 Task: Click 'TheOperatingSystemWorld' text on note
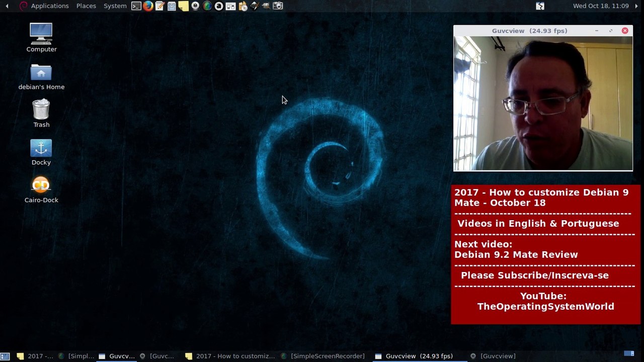545,306
